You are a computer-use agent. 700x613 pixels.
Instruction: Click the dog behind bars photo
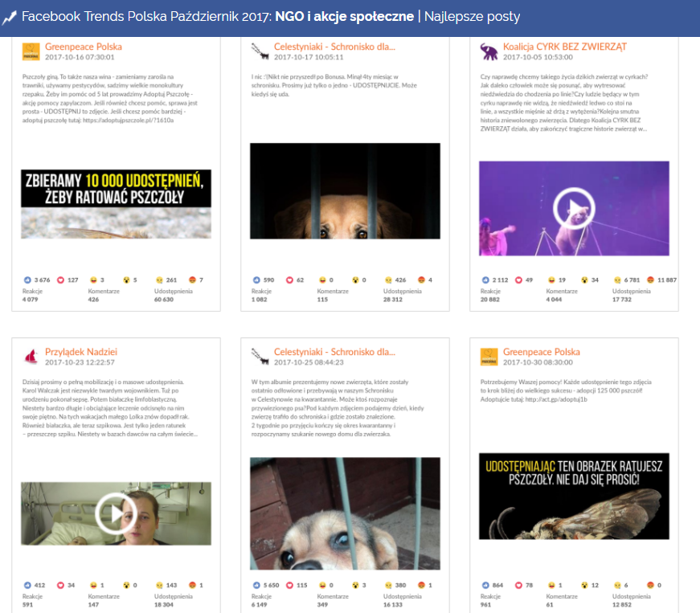point(345,191)
